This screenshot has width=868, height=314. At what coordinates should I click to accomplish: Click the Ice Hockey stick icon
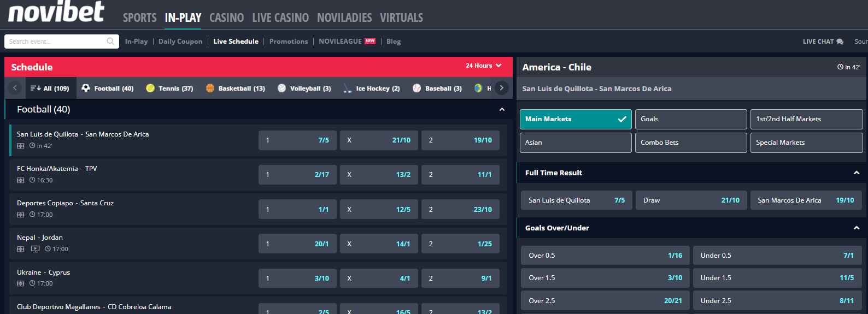point(347,88)
